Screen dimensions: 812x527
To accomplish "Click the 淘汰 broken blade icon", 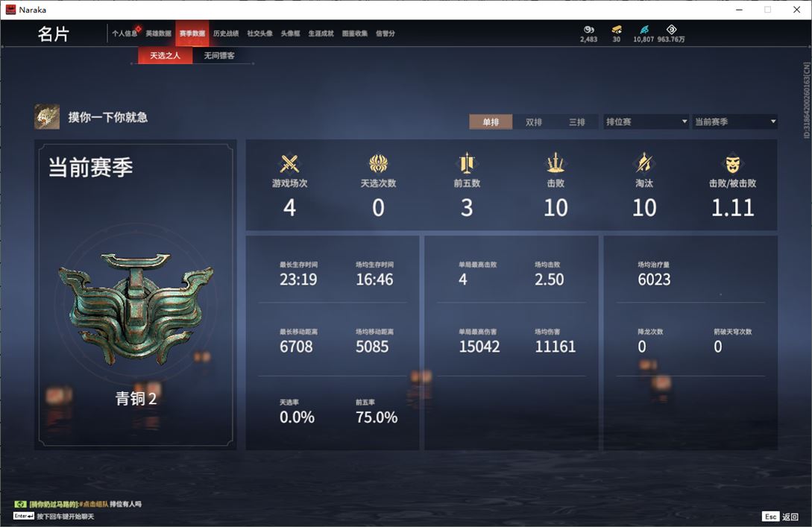I will [x=643, y=163].
